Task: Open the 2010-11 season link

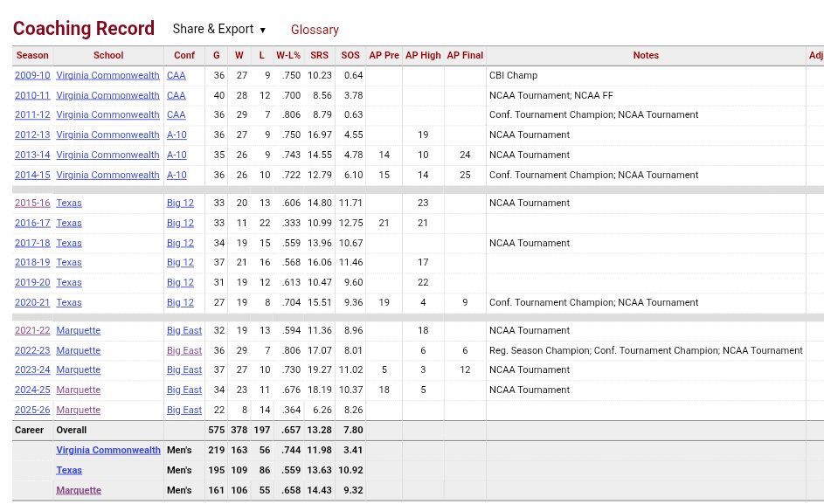Action: point(32,95)
